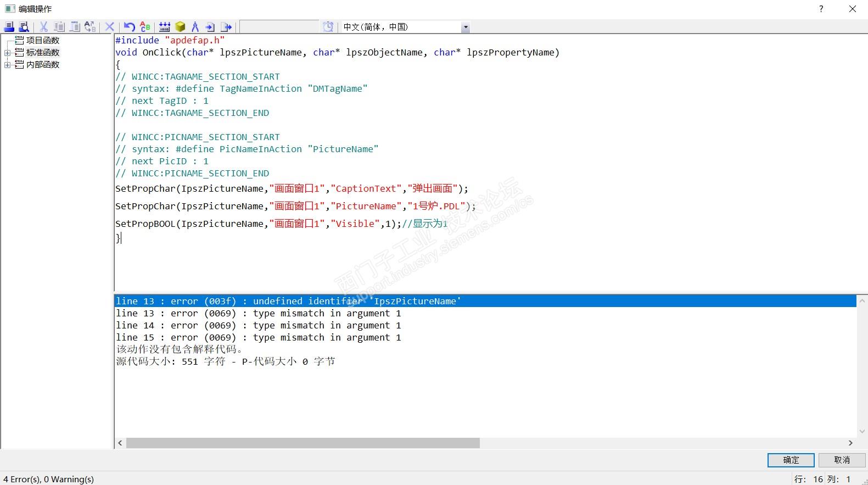Screen dimensions: 868x485
Task: Click the void OnClick function declaration line
Action: pyautogui.click(x=338, y=52)
